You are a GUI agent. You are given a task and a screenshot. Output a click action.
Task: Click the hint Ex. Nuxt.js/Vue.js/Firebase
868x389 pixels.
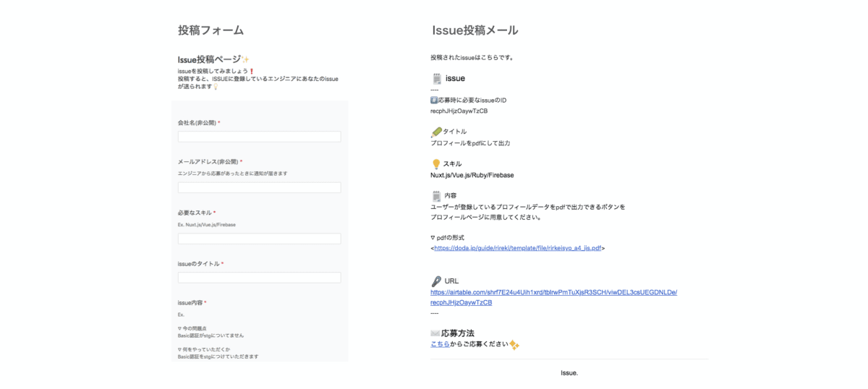coord(207,224)
